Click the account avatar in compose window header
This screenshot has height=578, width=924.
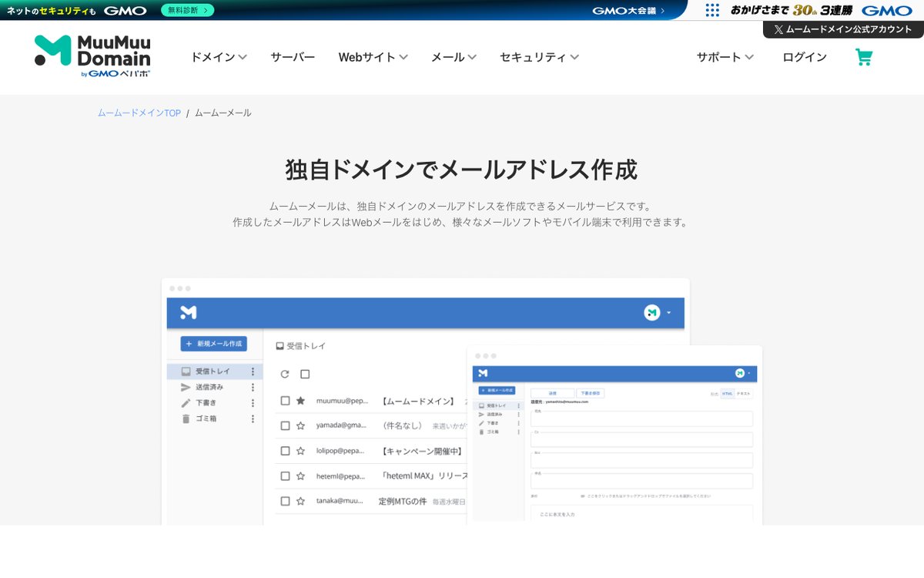(740, 373)
